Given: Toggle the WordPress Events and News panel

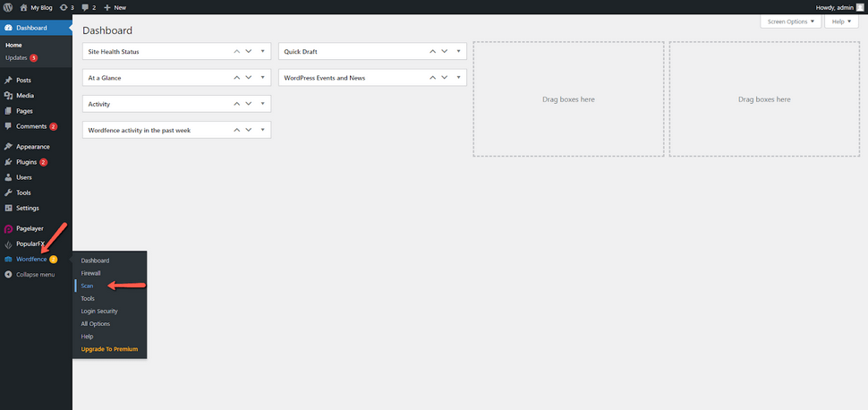Looking at the screenshot, I should point(459,78).
